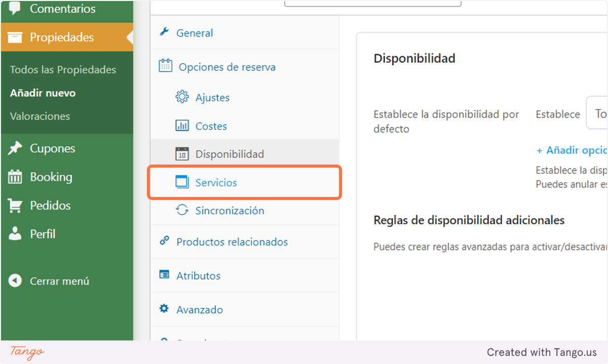Image resolution: width=608 pixels, height=364 pixels.
Task: Open Valoraciones submenu item
Action: click(40, 116)
